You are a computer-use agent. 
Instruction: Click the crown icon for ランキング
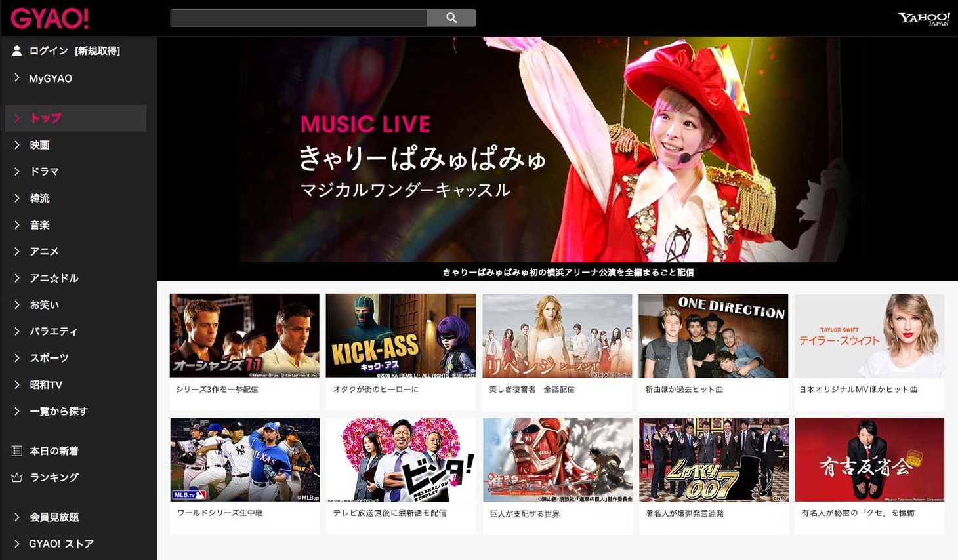click(x=17, y=477)
